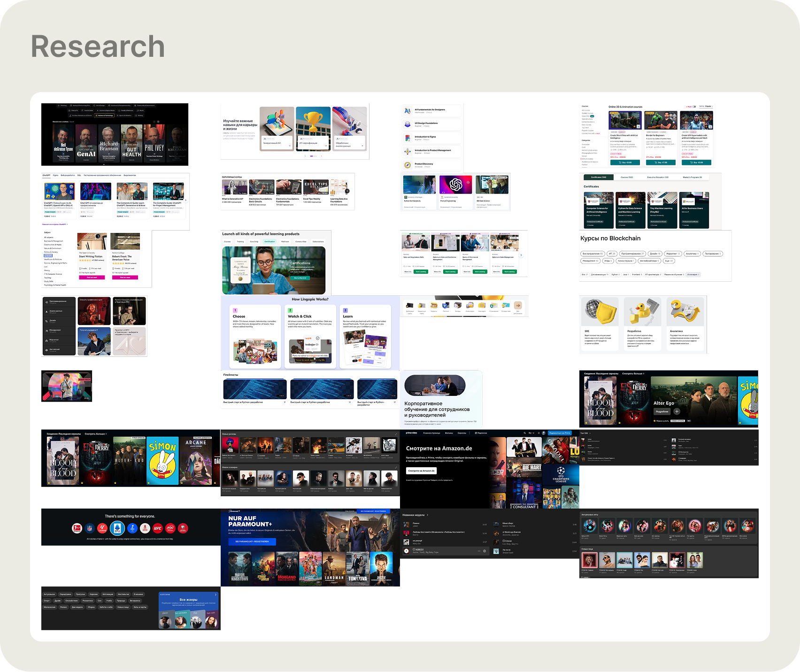Select the Webinars pill under learning products
The width and height of the screenshot is (800, 672).
(x=285, y=241)
